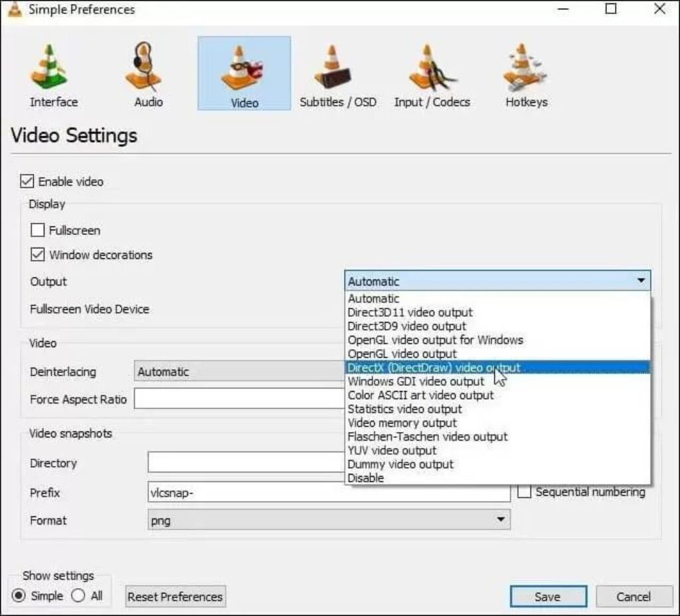Pick Dummy video output
Image resolution: width=680 pixels, height=616 pixels.
497,464
